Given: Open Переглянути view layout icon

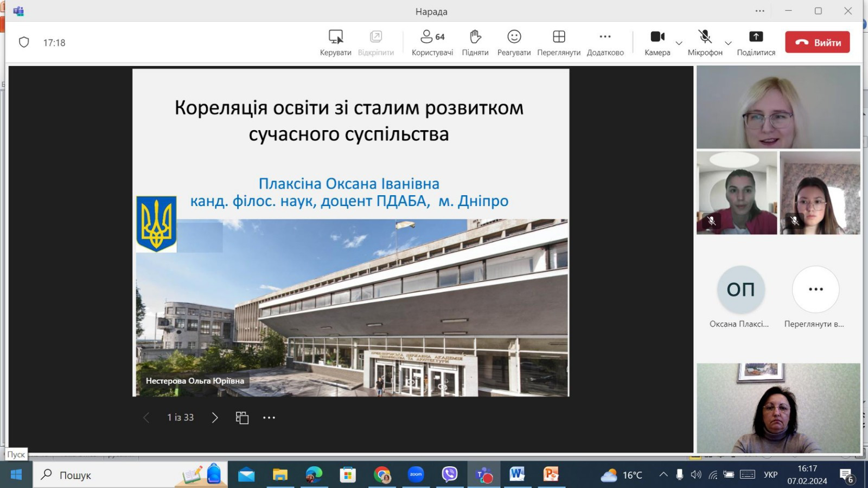Looking at the screenshot, I should [x=558, y=37].
